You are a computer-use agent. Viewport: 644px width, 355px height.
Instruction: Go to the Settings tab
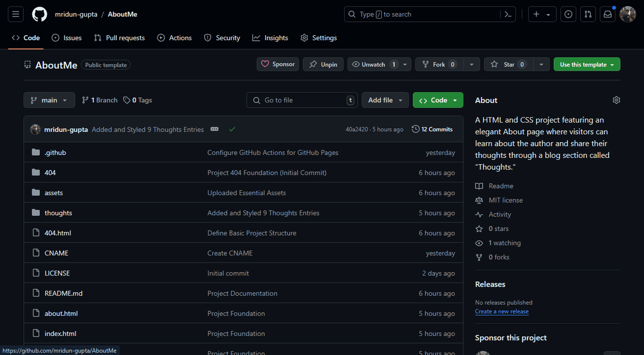318,38
